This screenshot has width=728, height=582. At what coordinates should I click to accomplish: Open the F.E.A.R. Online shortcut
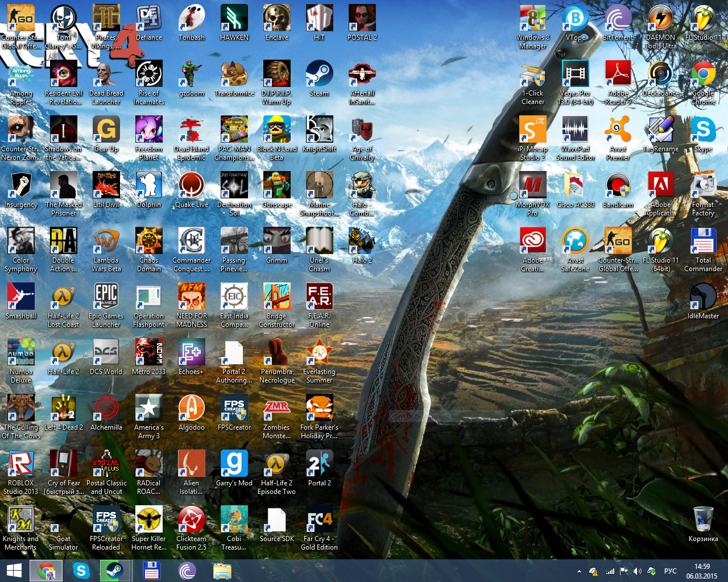click(319, 306)
